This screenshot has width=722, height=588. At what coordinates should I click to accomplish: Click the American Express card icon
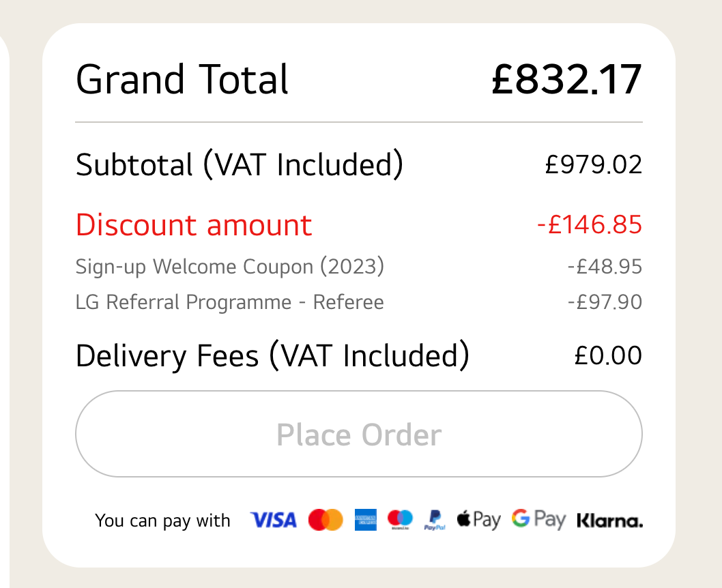(x=366, y=520)
